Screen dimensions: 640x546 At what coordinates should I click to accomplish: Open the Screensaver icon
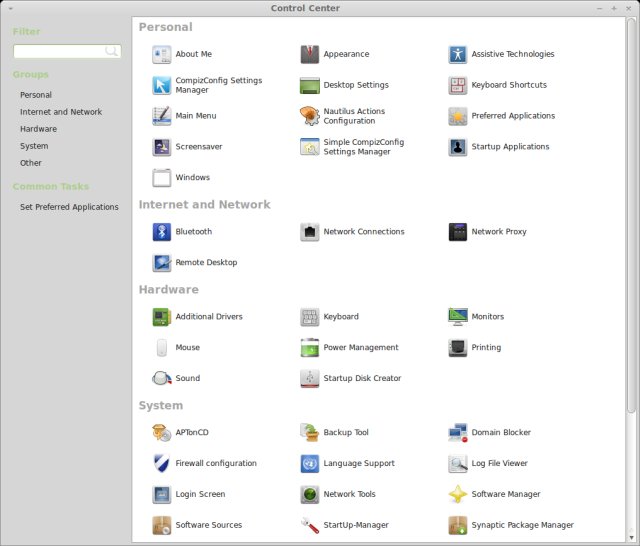pos(162,147)
